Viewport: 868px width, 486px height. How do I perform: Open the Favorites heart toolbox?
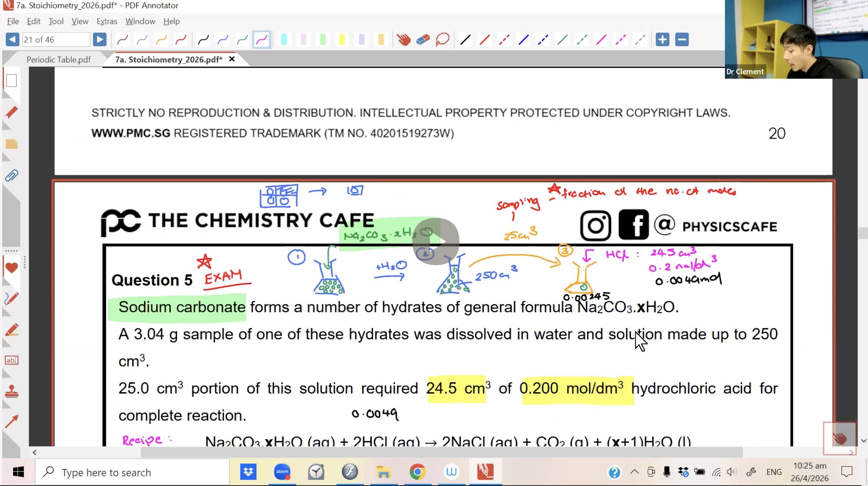(11, 267)
